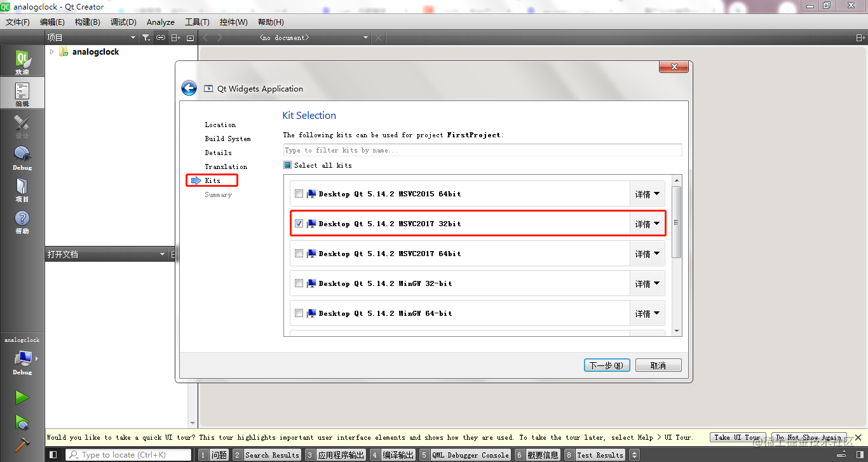868x462 pixels.
Task: Check the Select all kits checkbox
Action: [x=287, y=165]
